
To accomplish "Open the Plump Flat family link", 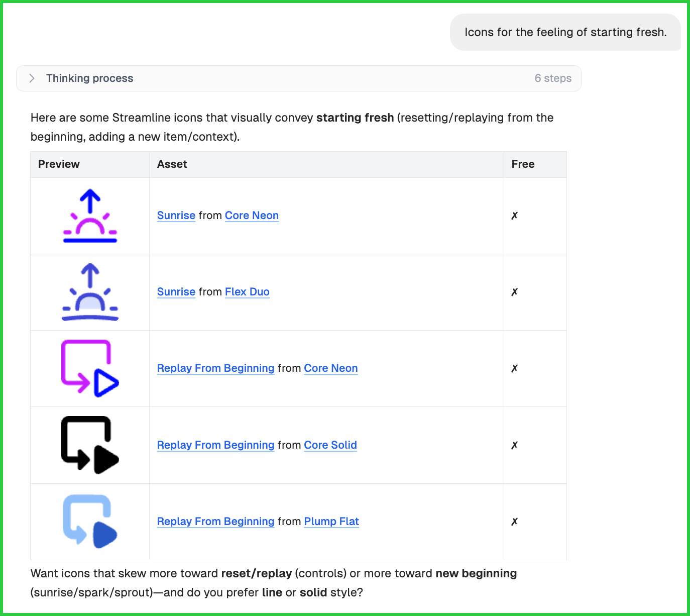I will pyautogui.click(x=331, y=522).
